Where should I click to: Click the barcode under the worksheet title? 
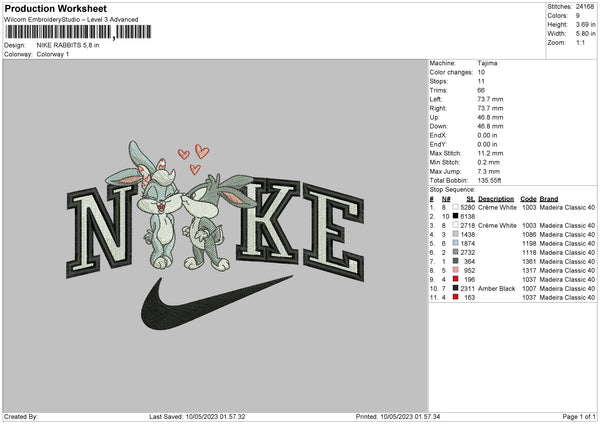(x=78, y=32)
